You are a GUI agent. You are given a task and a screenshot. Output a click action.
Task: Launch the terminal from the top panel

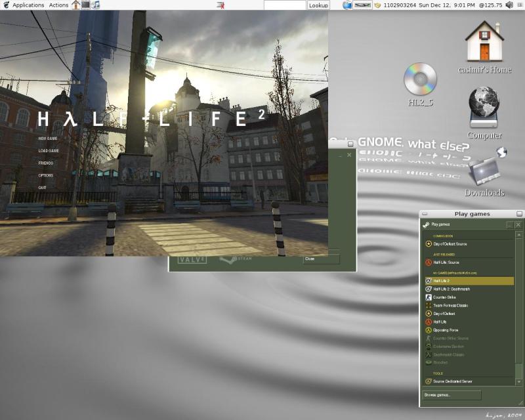pyautogui.click(x=86, y=5)
